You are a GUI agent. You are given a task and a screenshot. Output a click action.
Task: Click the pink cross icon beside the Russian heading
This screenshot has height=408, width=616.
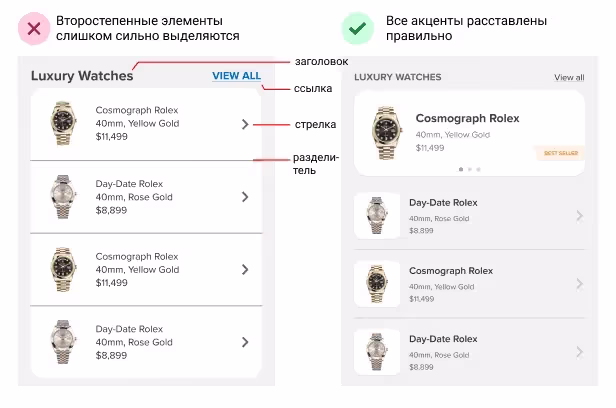click(x=34, y=28)
